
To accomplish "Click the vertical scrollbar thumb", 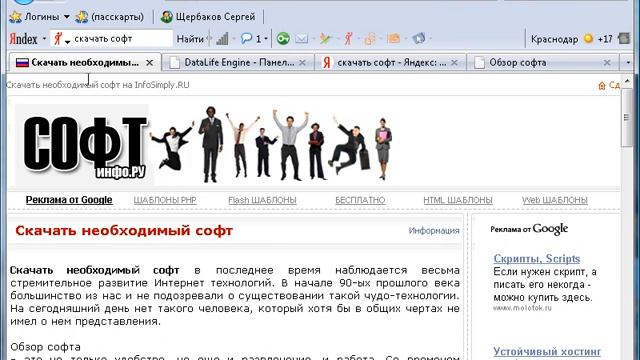I will 627,118.
